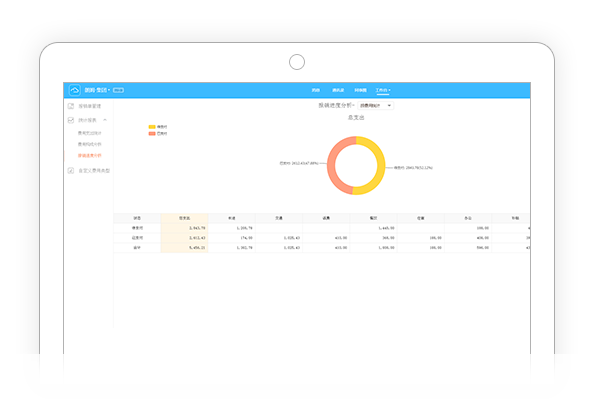Click the 餐饮 column header

coord(374,218)
